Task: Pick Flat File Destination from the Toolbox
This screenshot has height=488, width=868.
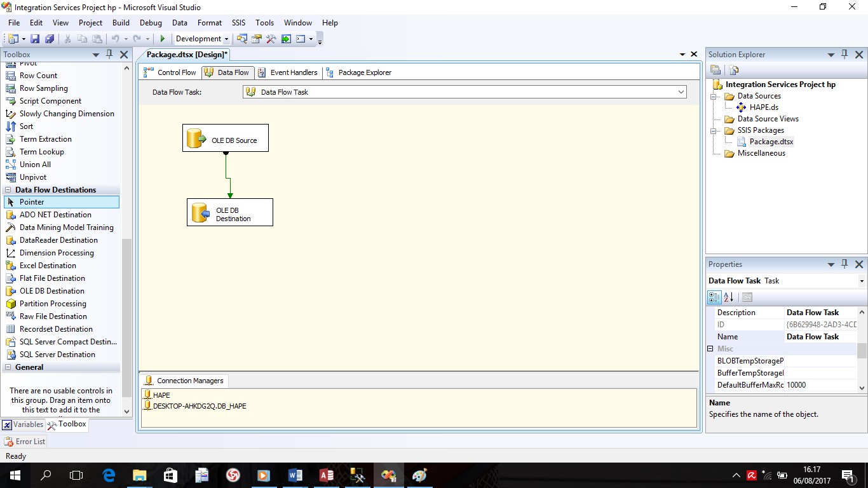Action: click(x=52, y=278)
